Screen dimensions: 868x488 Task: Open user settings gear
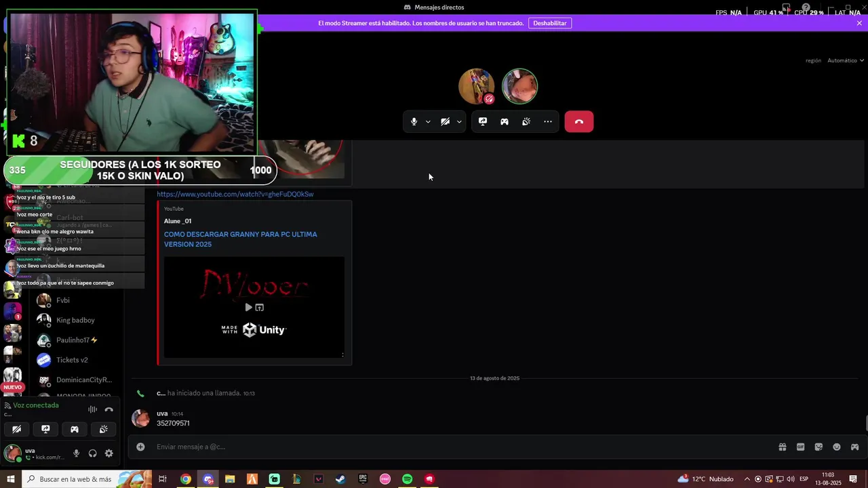(108, 453)
